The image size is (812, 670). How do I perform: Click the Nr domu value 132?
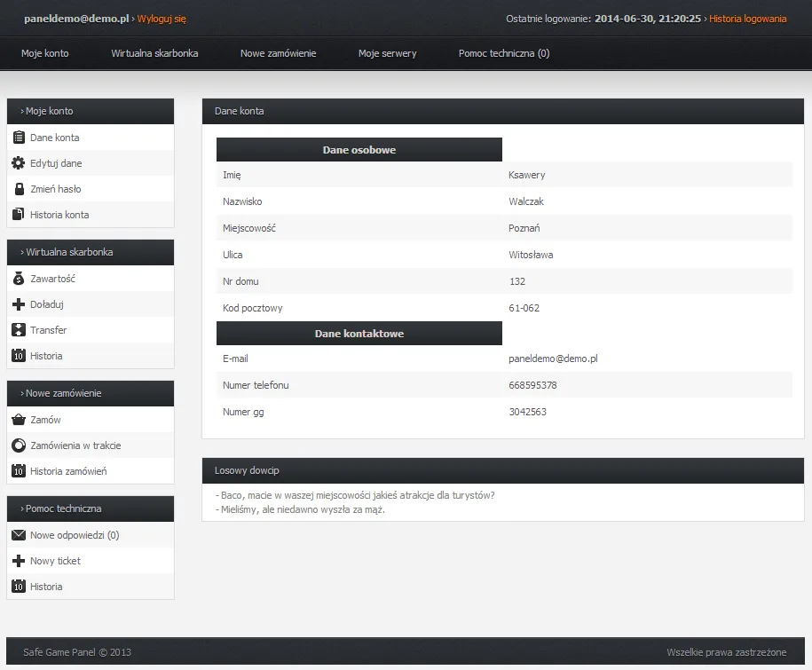click(517, 281)
